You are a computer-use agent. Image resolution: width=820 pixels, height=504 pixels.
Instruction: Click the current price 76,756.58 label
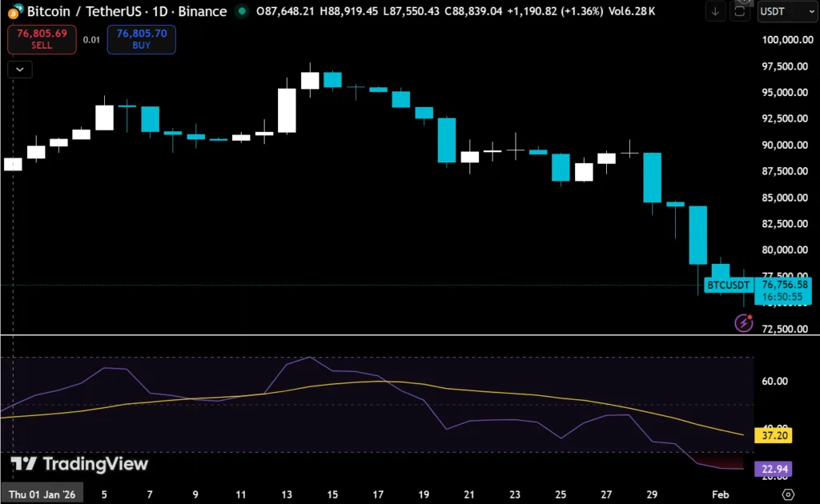click(785, 284)
